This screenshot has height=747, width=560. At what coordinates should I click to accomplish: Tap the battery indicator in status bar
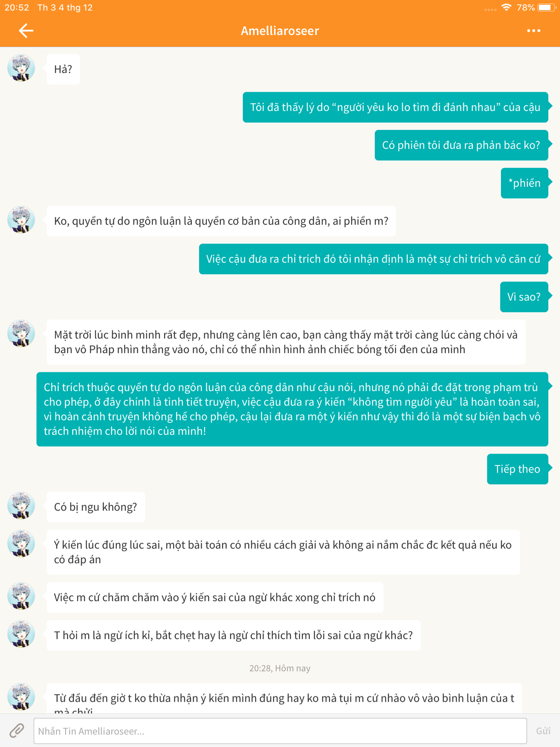pos(546,8)
